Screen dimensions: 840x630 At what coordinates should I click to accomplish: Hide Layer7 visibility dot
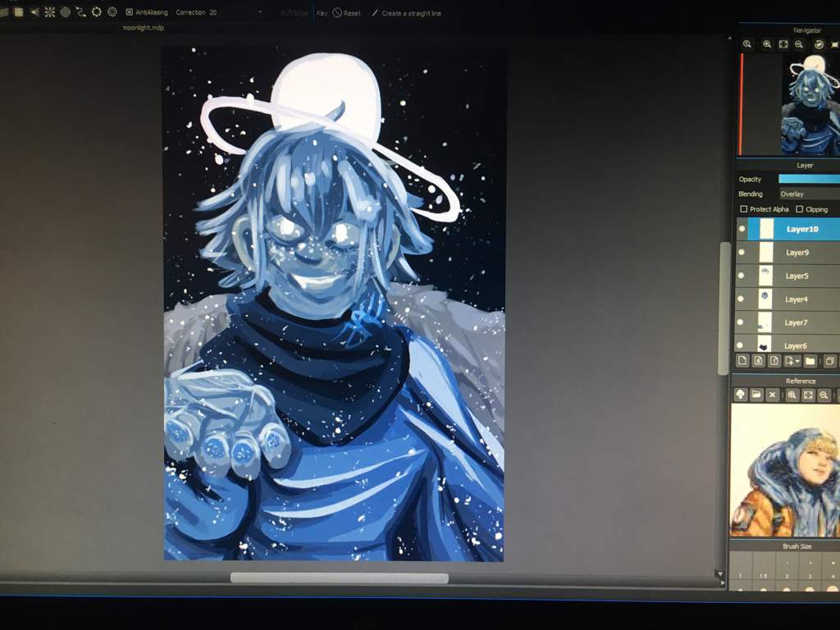click(x=740, y=322)
